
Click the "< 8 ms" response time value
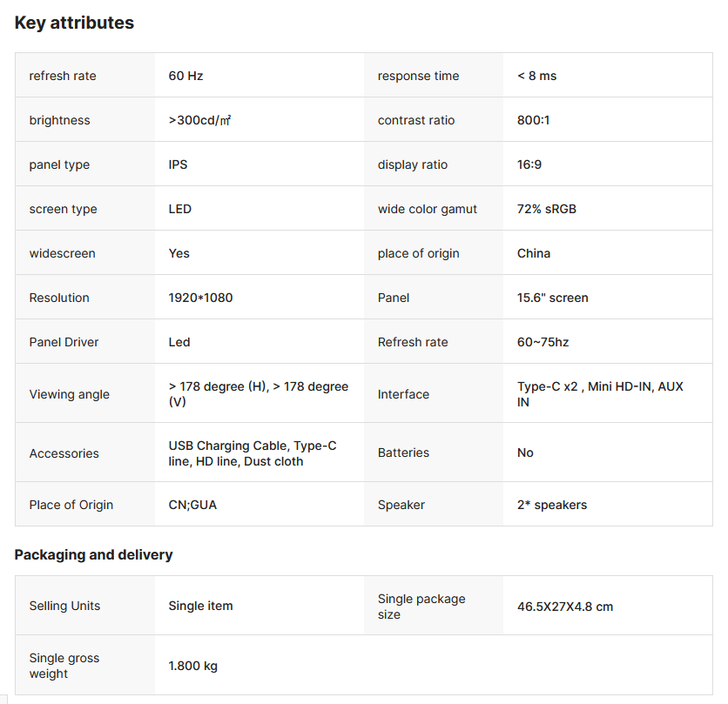coord(536,76)
